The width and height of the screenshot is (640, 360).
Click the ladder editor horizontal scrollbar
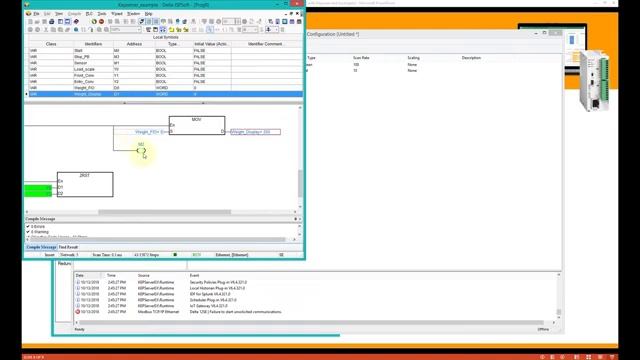click(164, 212)
